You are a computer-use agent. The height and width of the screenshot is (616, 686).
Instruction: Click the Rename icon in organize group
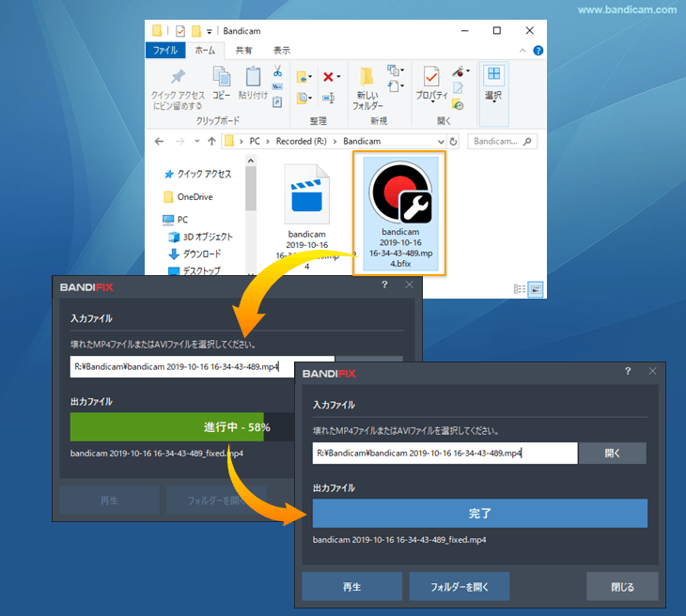tap(329, 98)
